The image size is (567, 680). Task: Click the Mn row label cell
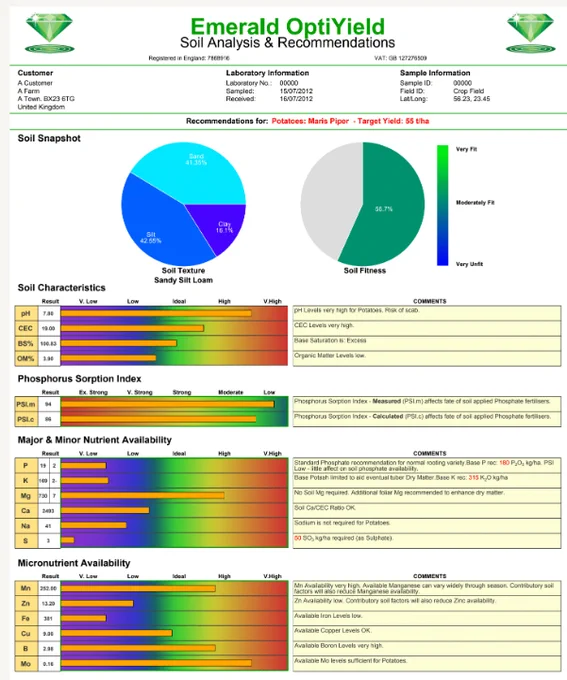pos(26,588)
